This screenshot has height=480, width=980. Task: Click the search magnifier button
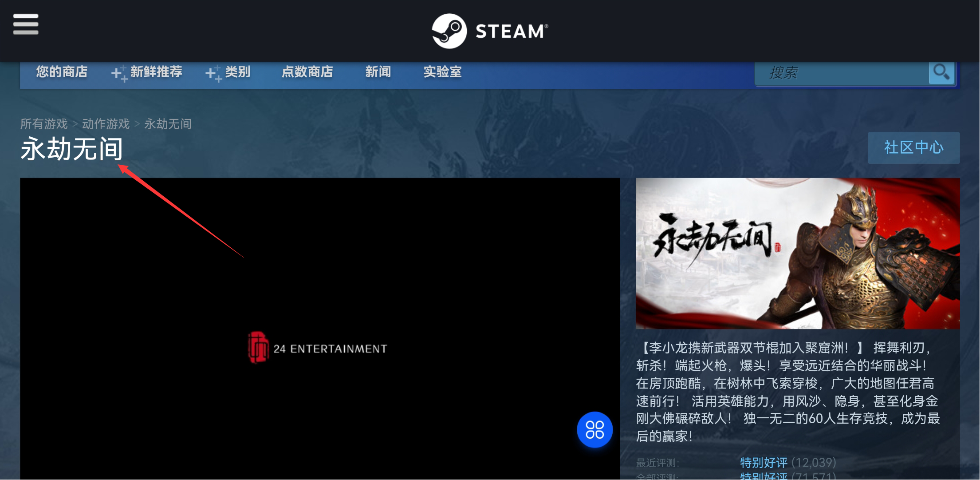[941, 72]
